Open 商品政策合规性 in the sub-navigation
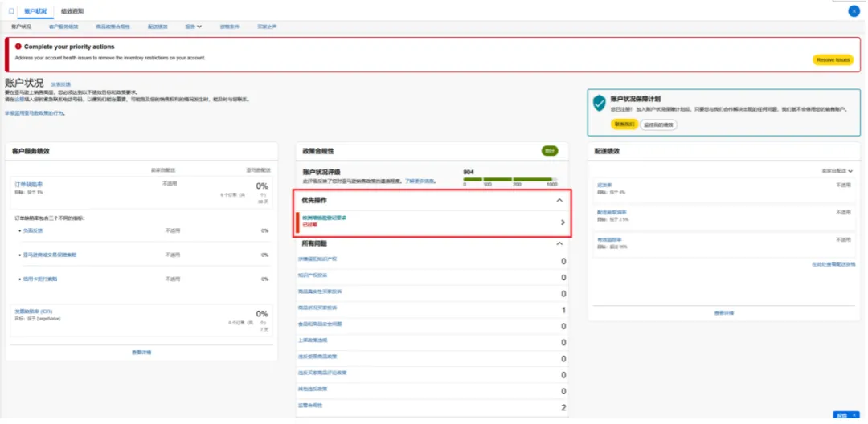 click(x=113, y=26)
